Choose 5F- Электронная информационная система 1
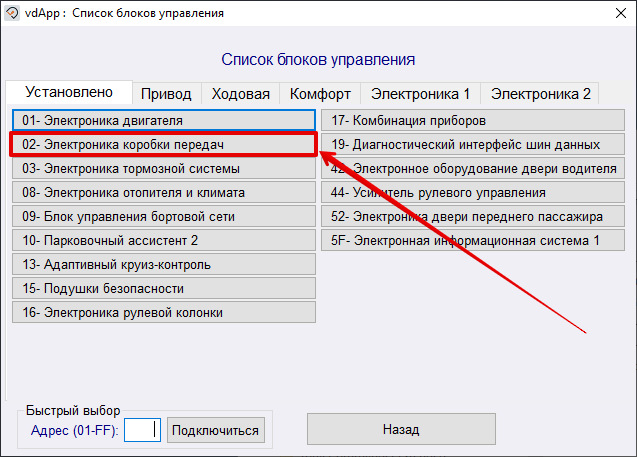The image size is (637, 457). point(473,240)
